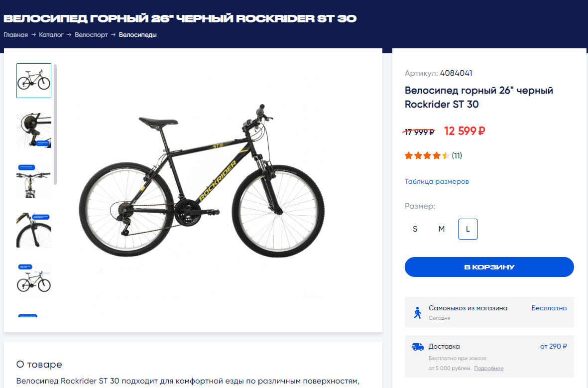Navigate to Велоспорт breadcrumb
This screenshot has width=588, height=388.
[91, 35]
